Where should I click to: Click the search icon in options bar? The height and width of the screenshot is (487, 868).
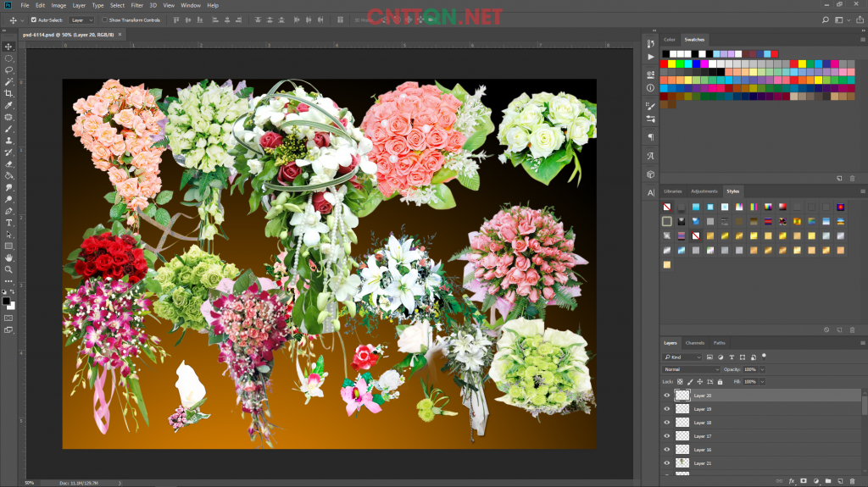[x=826, y=20]
